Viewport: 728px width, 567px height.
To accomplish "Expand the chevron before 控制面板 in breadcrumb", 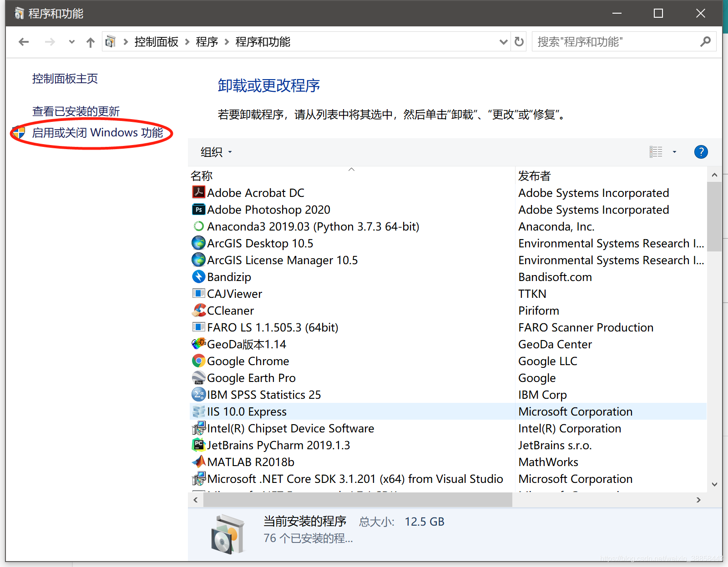I will 126,42.
